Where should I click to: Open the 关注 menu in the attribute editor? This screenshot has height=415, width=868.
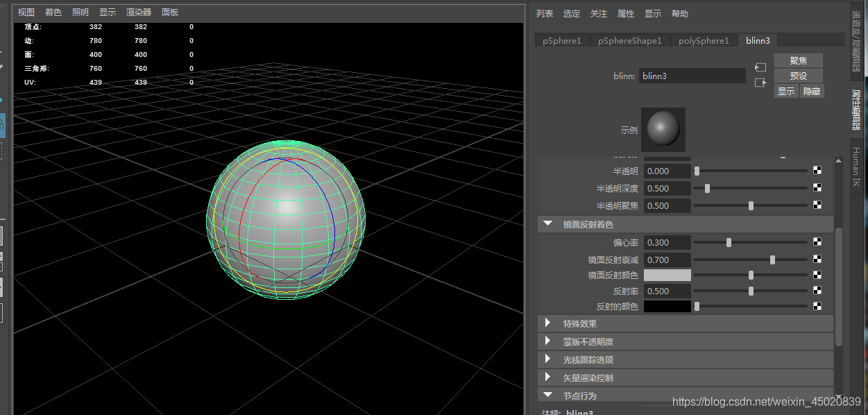pyautogui.click(x=599, y=14)
